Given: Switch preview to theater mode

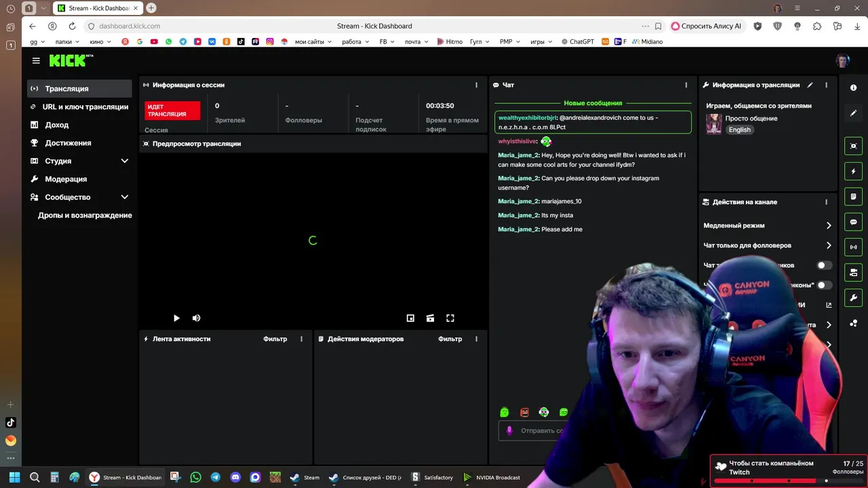Looking at the screenshot, I should pos(430,318).
